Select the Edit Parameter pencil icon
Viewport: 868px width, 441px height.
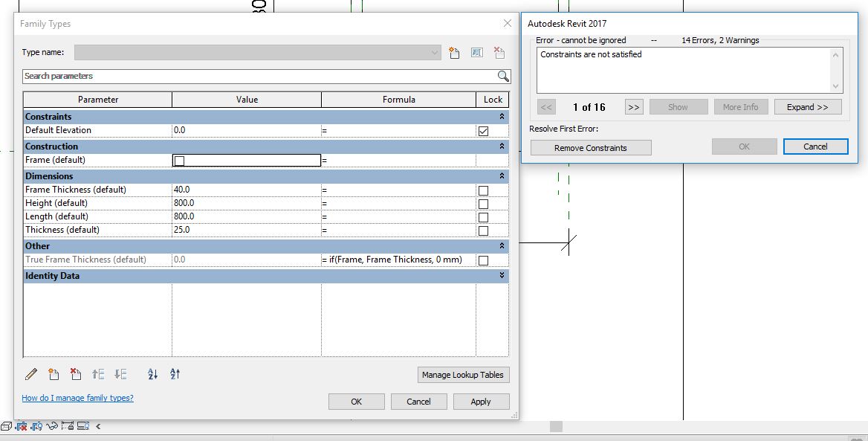point(30,374)
